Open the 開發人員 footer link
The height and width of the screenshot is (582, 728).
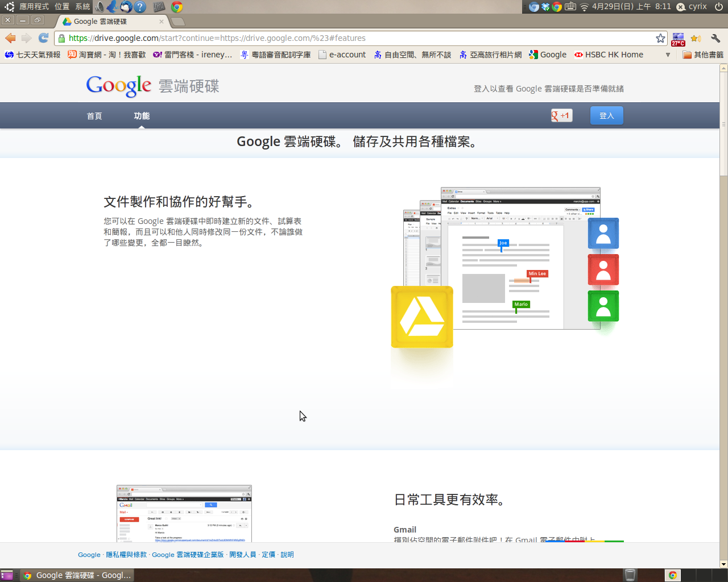point(243,555)
